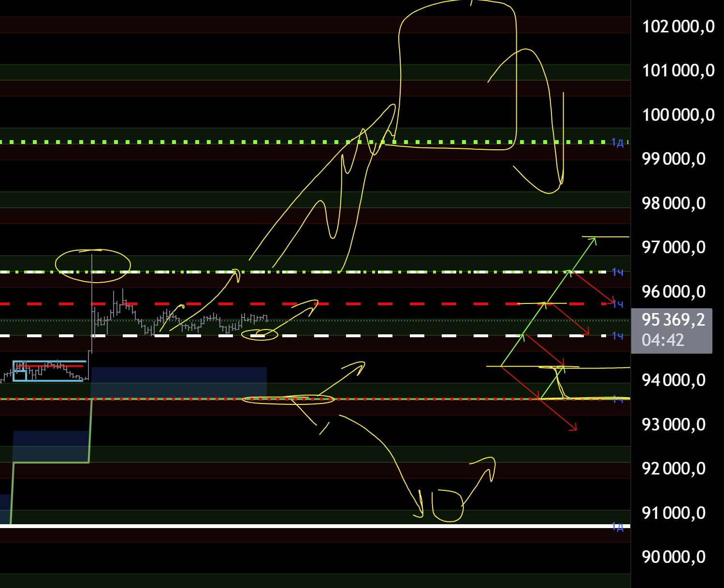Click the 1ч label on green-white dash-dot line
The height and width of the screenshot is (588, 724).
click(617, 272)
